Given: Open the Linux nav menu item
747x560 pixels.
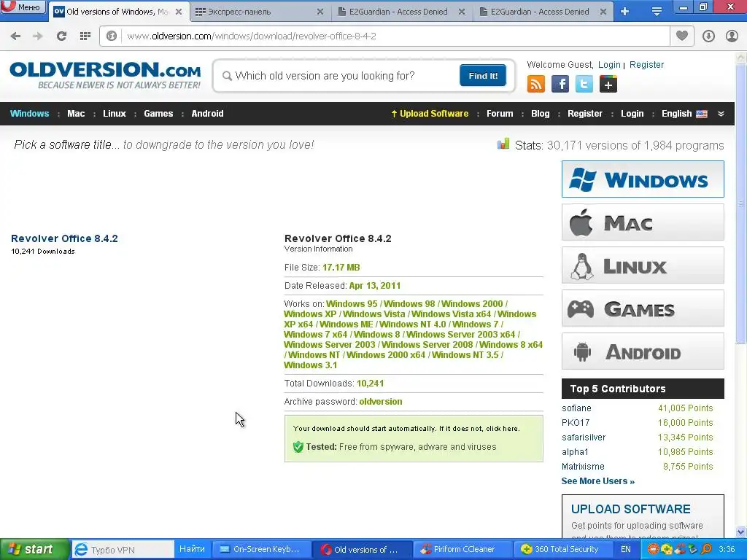Looking at the screenshot, I should [x=115, y=114].
